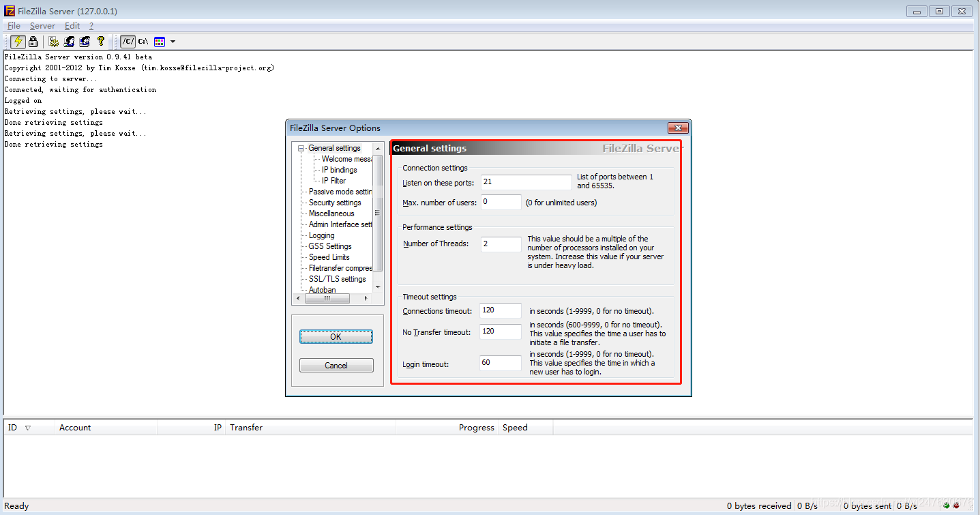
Task: Click "0 bytes sent" status bar text
Action: 867,506
